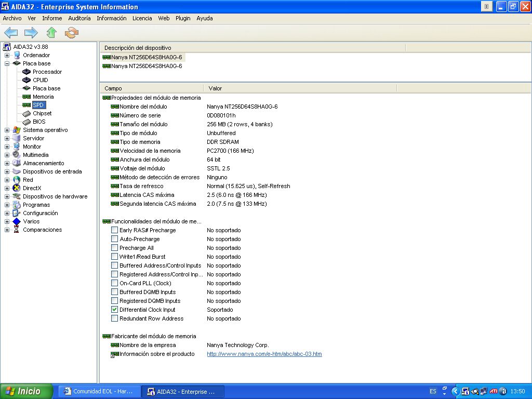Click the DirectX icon in the tree
This screenshot has height=399, width=532.
17,188
